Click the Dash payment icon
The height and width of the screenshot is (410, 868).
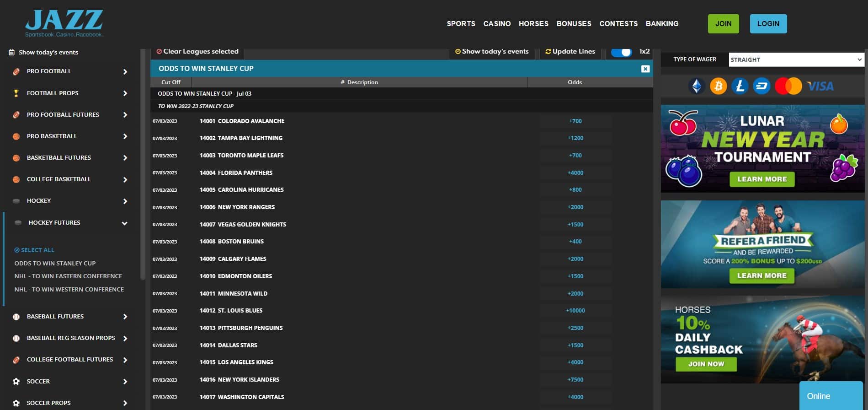tap(761, 86)
